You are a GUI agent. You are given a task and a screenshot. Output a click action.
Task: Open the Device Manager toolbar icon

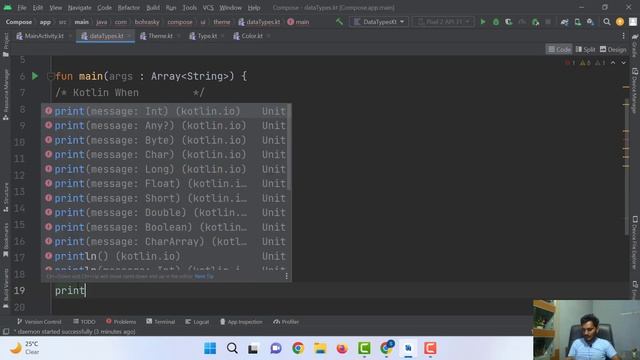[x=578, y=22]
